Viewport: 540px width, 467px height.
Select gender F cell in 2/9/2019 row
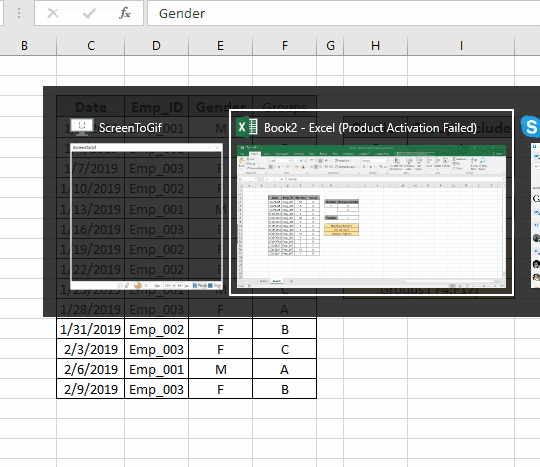220,389
